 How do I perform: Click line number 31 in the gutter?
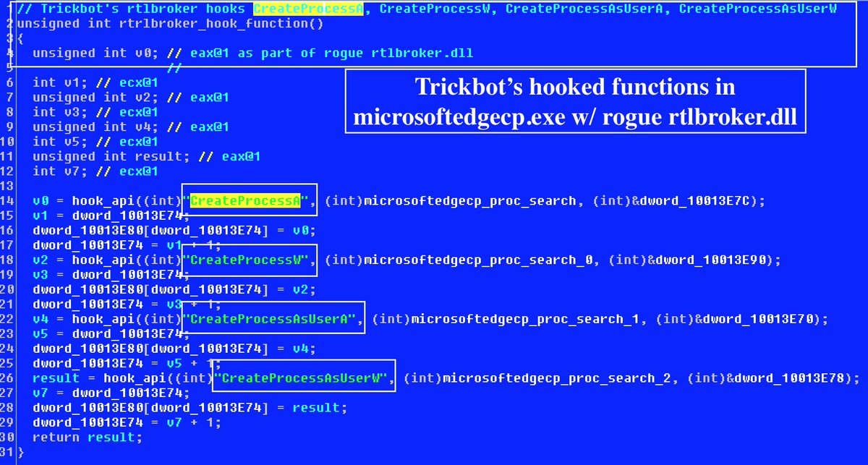[x=7, y=452]
